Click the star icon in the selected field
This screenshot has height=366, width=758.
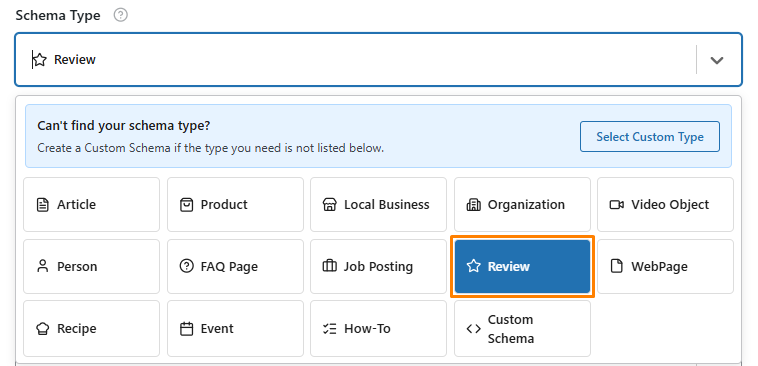[40, 60]
